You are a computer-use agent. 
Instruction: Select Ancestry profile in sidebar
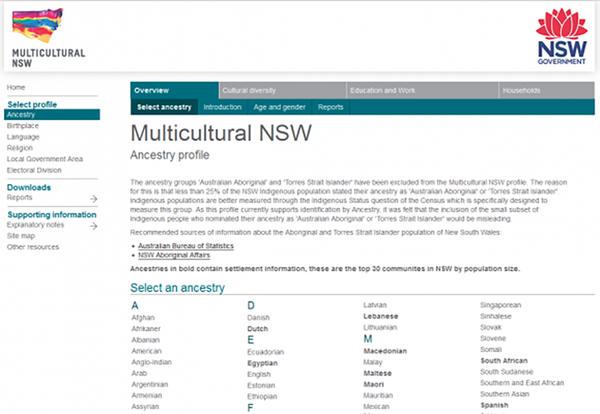tap(52, 114)
